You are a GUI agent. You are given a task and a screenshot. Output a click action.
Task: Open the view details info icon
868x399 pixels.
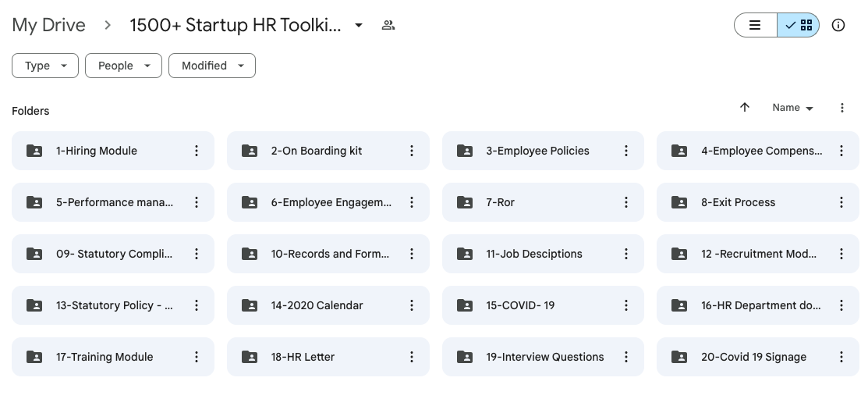(838, 25)
